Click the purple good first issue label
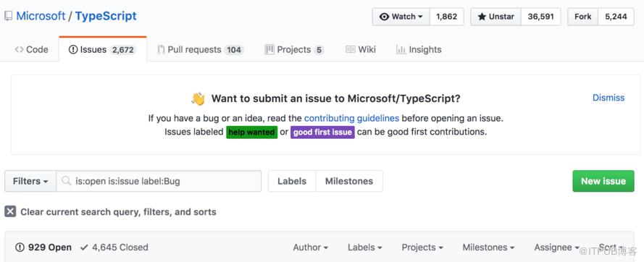This screenshot has width=644, height=262. coord(322,132)
